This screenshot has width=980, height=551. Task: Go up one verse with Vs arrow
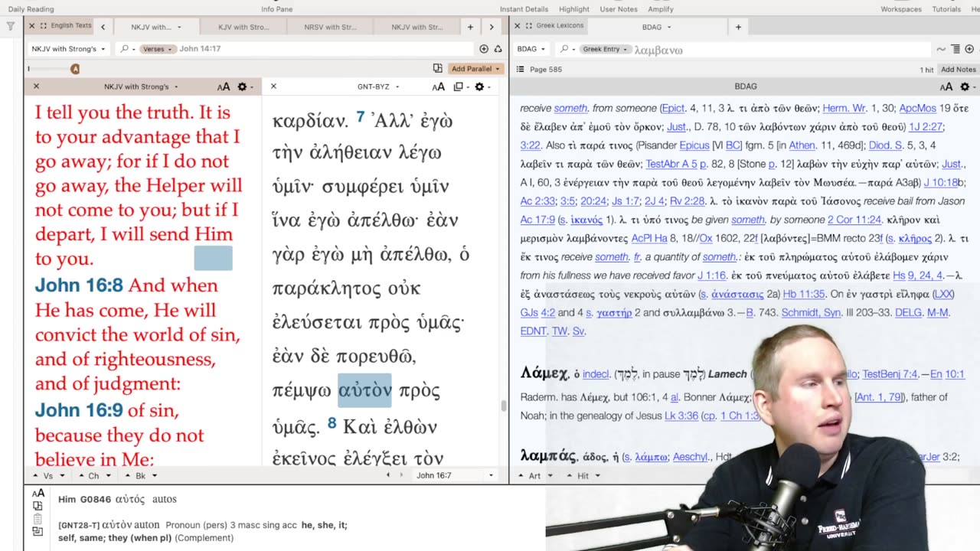tap(35, 476)
